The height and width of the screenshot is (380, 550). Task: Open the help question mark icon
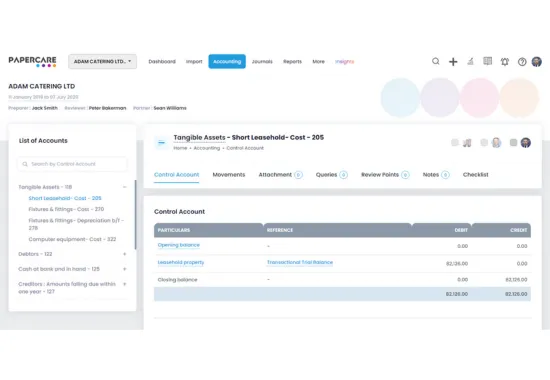click(x=522, y=62)
